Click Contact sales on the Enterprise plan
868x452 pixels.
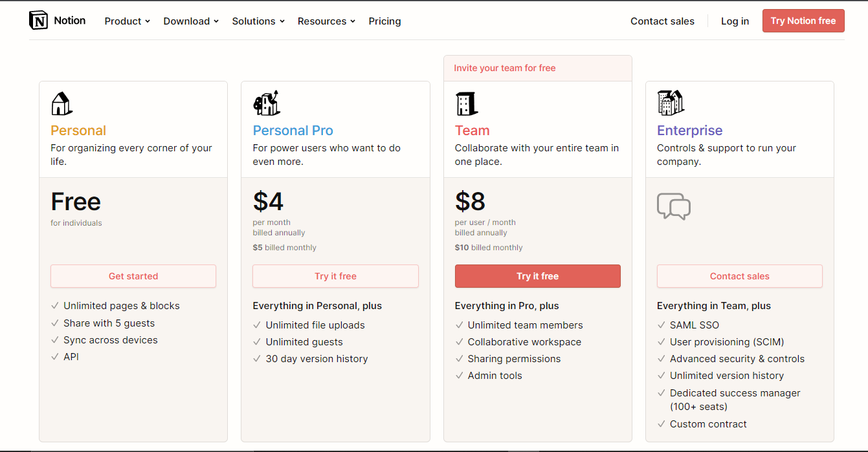tap(739, 276)
